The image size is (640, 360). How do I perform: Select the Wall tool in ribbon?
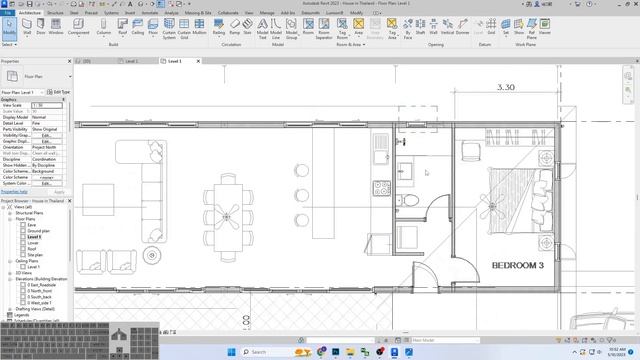(x=27, y=27)
